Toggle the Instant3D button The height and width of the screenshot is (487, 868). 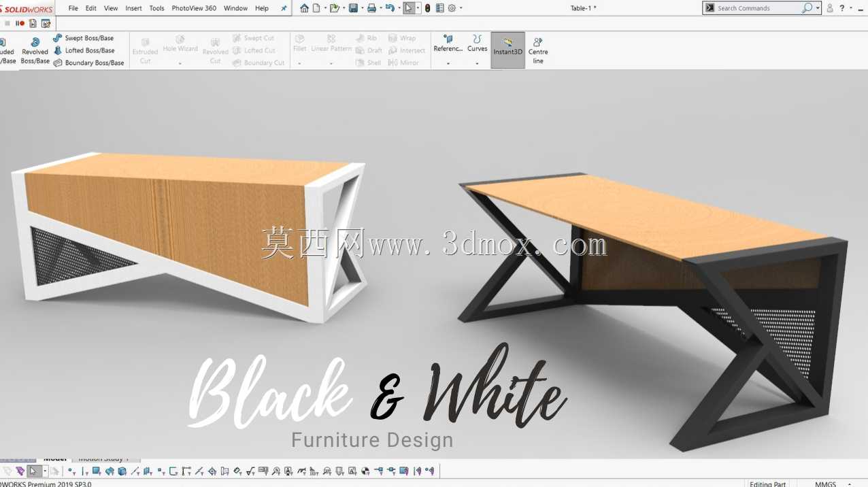[x=508, y=50]
